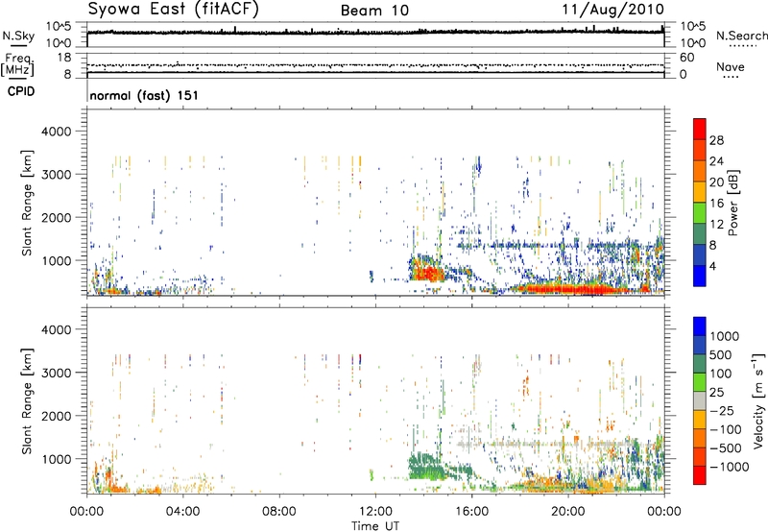Click the red segment of the Power colorbar
This screenshot has width=768, height=532.
(700, 129)
